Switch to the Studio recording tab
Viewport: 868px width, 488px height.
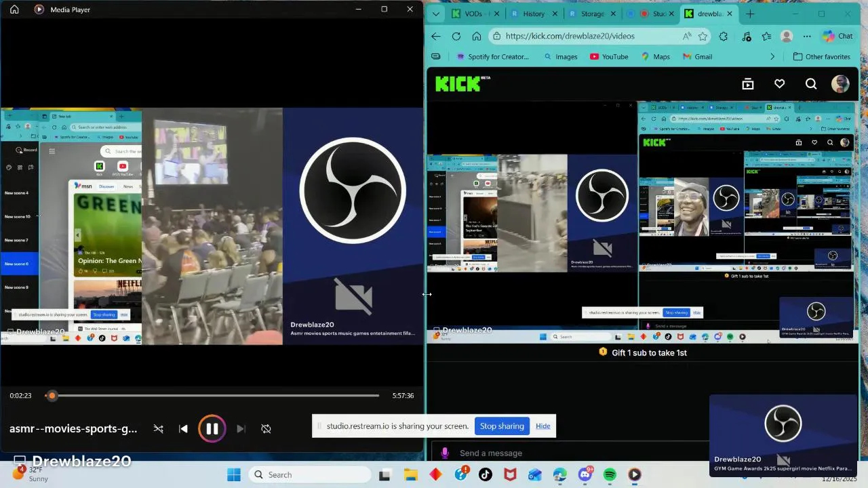(x=651, y=14)
